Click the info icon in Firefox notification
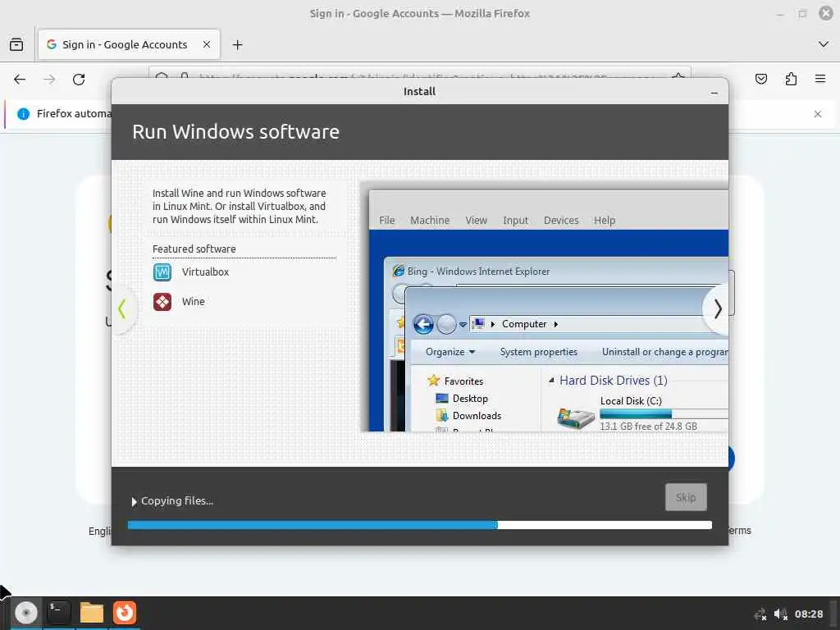 (x=23, y=113)
